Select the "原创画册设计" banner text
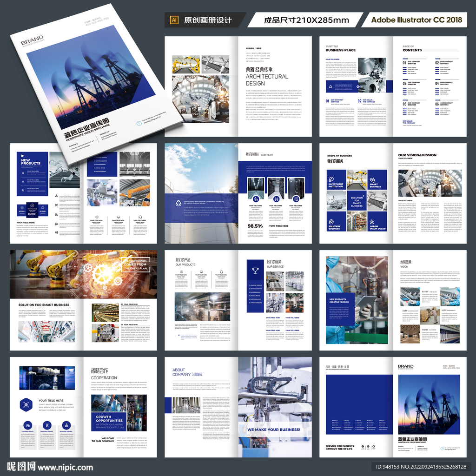 click(x=208, y=20)
